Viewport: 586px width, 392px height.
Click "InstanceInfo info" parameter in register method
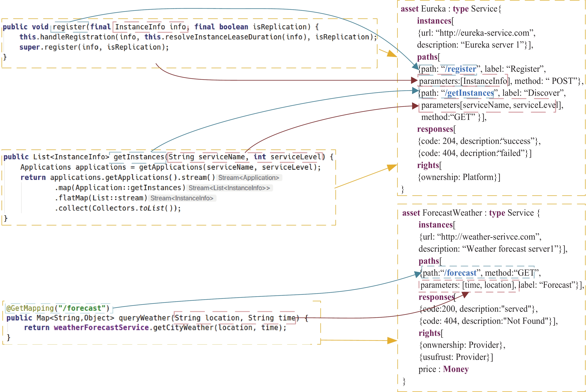(150, 27)
